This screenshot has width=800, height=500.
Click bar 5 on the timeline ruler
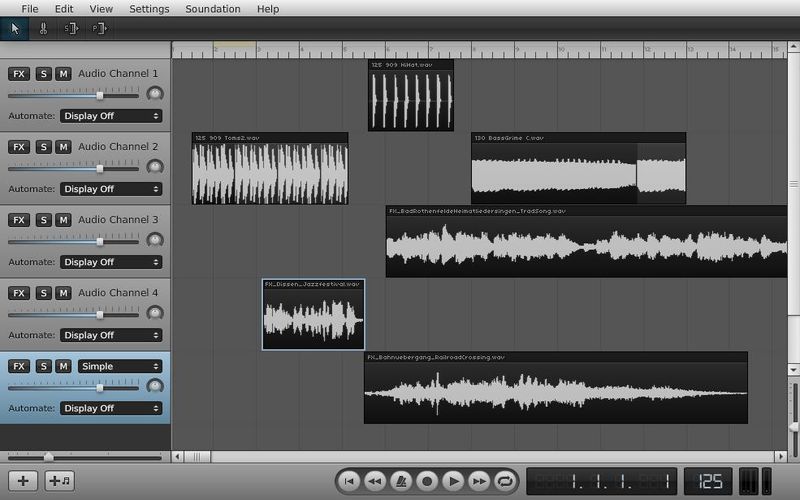[x=345, y=50]
